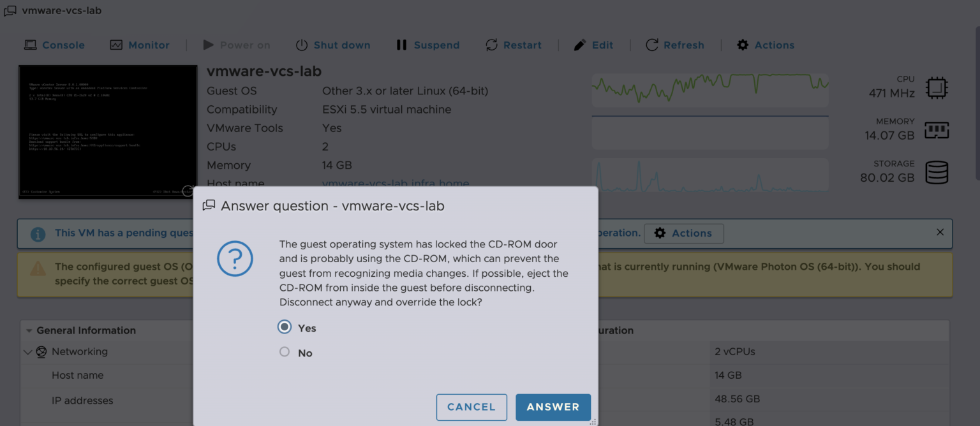Select the Yes radio button
The image size is (980, 426).
click(x=284, y=327)
